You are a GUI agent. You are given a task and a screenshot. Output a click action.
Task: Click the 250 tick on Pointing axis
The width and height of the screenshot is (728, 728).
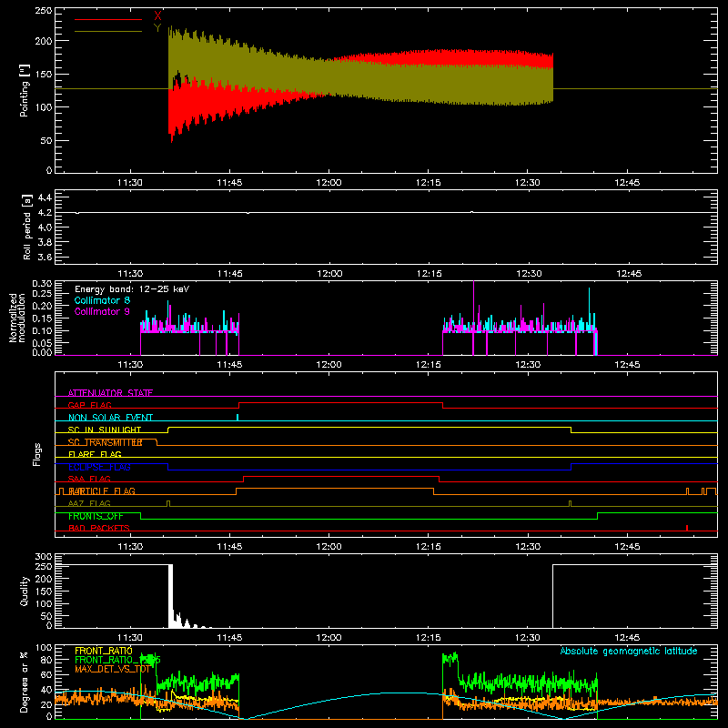[x=43, y=11]
